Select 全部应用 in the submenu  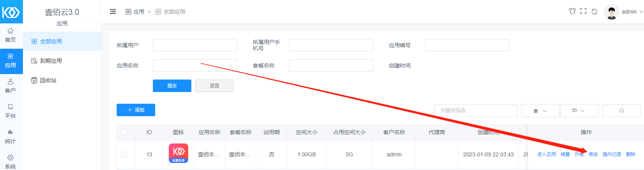click(62, 41)
